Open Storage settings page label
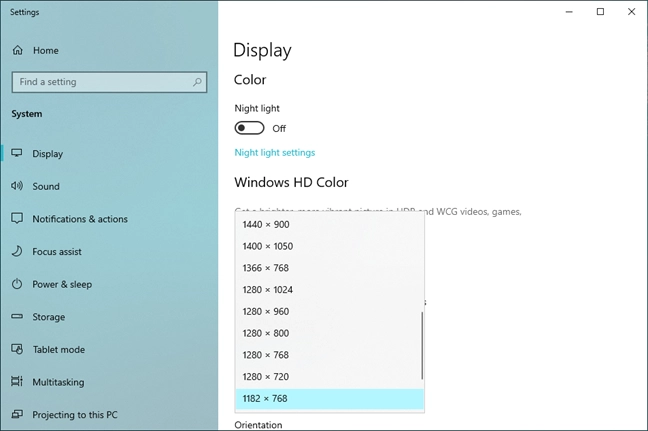The height and width of the screenshot is (431, 648). [x=48, y=317]
